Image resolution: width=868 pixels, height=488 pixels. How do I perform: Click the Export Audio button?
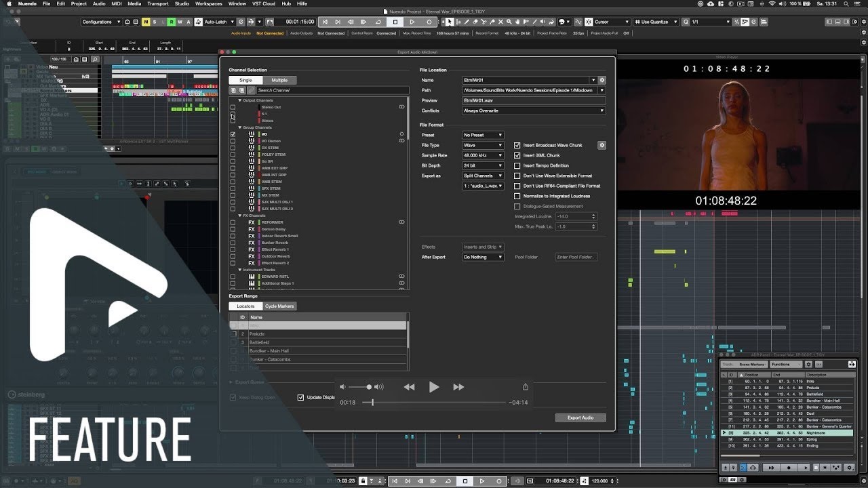pos(580,418)
